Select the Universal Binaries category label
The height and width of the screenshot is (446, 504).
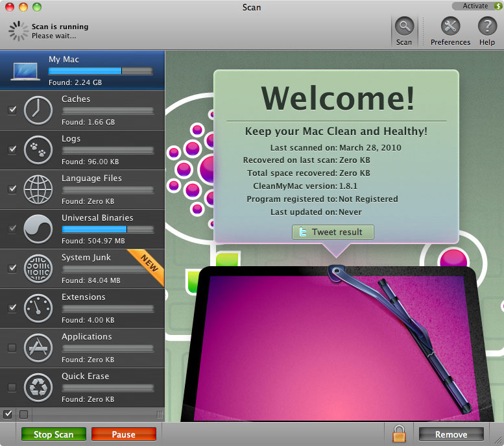click(97, 218)
